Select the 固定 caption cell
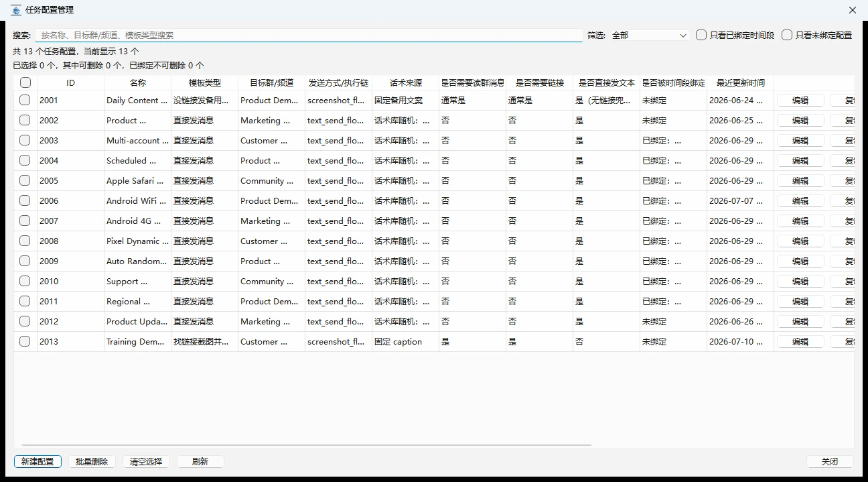The height and width of the screenshot is (482, 868). (x=405, y=341)
